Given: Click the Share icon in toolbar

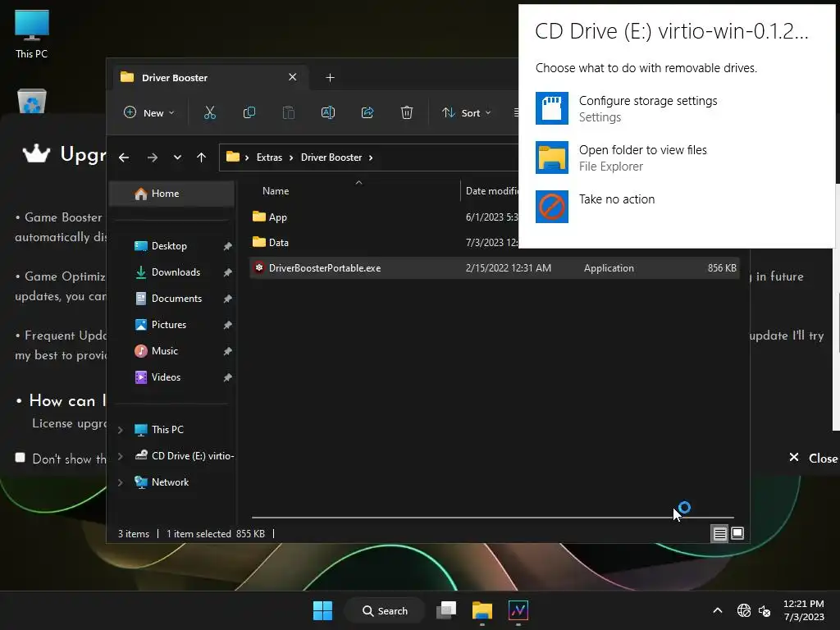Looking at the screenshot, I should click(x=367, y=112).
